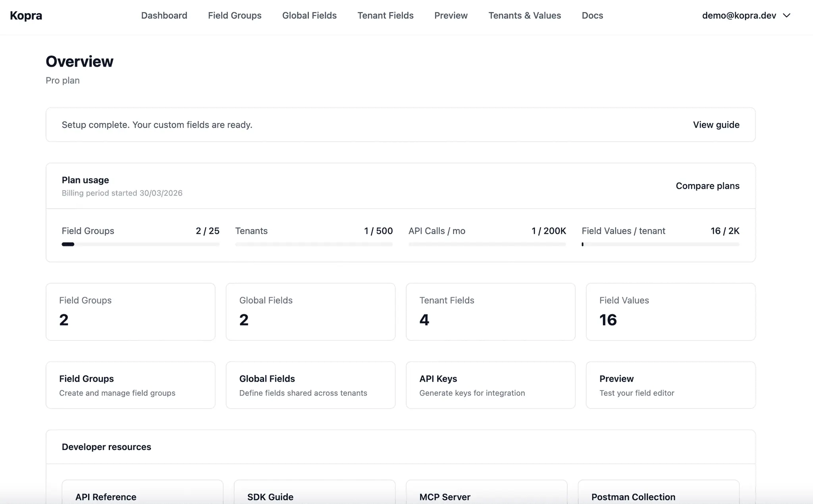The width and height of the screenshot is (813, 504).
Task: Open the Postman Collection resource card
Action: (x=659, y=492)
